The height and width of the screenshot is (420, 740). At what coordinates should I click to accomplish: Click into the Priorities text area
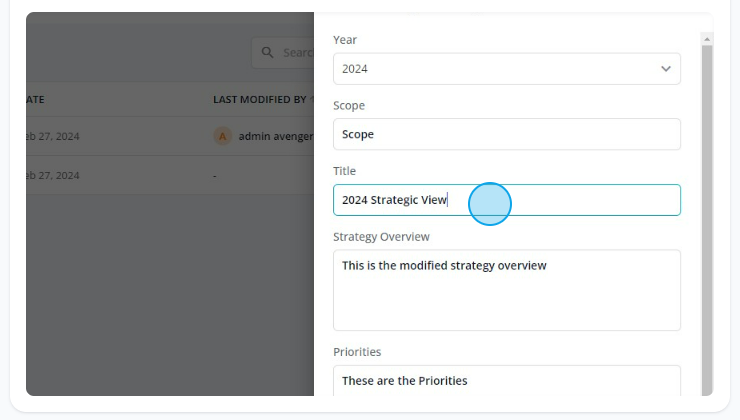tap(506, 381)
